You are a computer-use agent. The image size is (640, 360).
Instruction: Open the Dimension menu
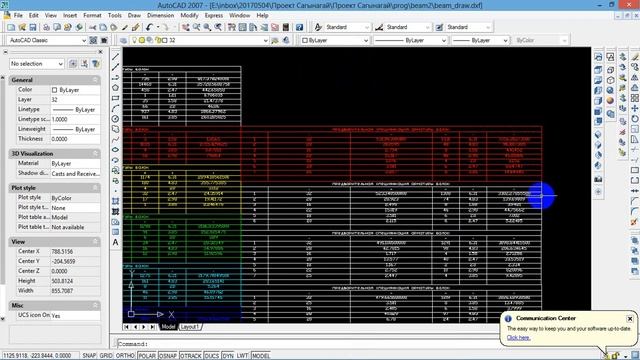tap(160, 15)
